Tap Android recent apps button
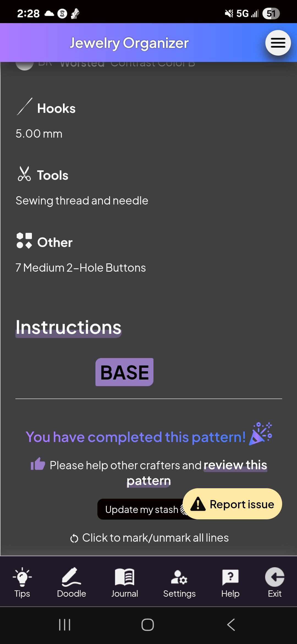This screenshot has height=644, width=297. tap(65, 625)
